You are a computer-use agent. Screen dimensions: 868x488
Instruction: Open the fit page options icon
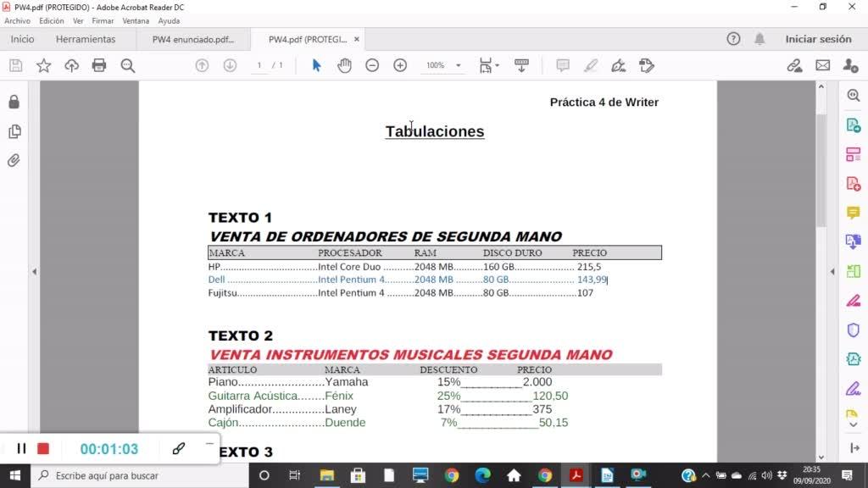click(x=488, y=65)
